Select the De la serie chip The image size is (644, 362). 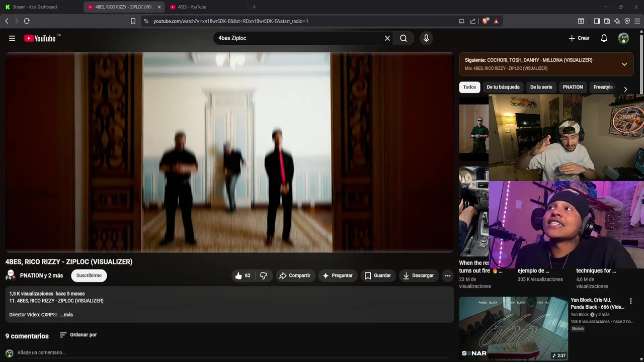pyautogui.click(x=541, y=87)
